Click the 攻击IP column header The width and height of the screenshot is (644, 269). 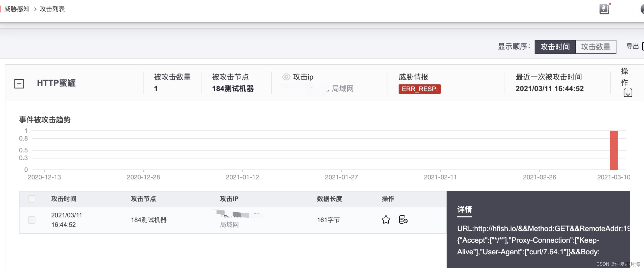pos(229,199)
